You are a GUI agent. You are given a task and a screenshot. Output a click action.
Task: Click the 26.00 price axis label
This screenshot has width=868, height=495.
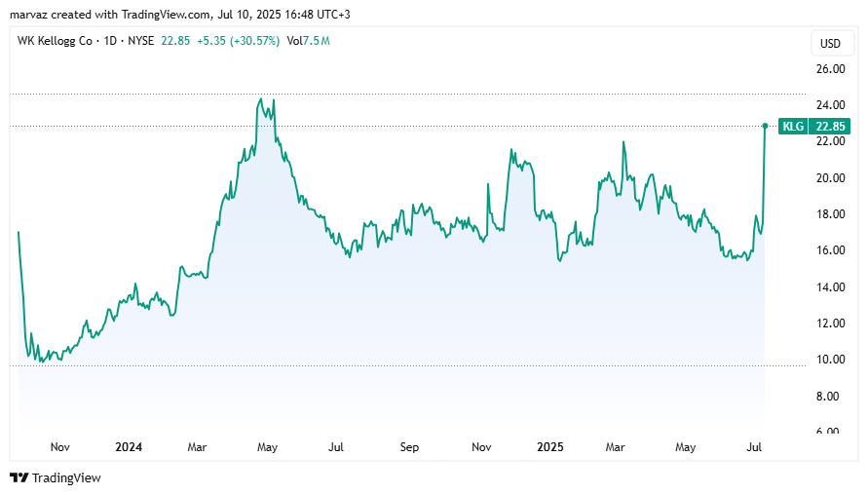pyautogui.click(x=830, y=69)
